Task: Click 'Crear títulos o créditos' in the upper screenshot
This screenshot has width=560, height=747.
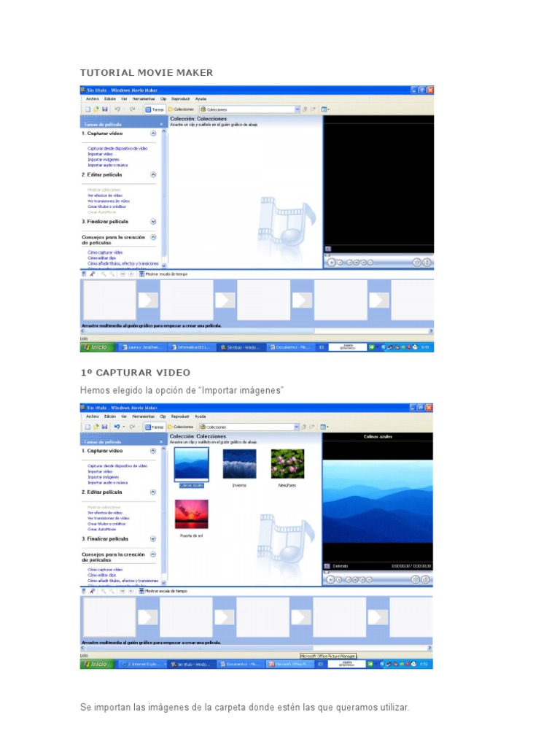Action: click(x=106, y=206)
